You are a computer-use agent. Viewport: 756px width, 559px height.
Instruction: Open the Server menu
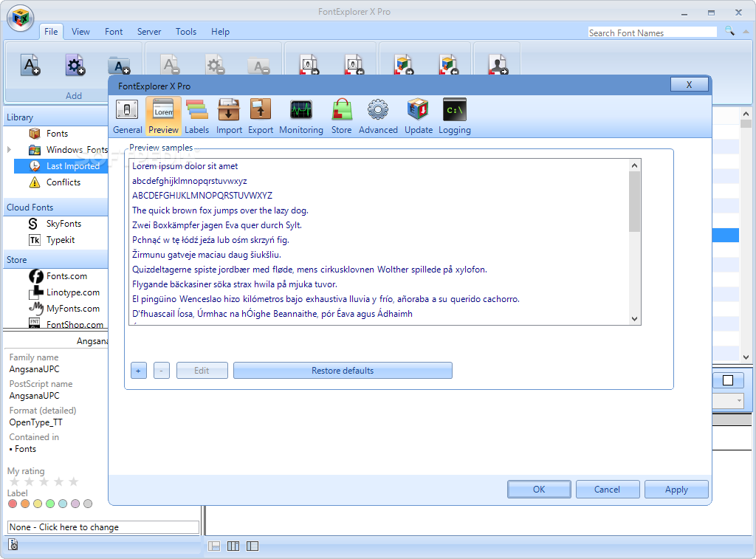pyautogui.click(x=149, y=31)
